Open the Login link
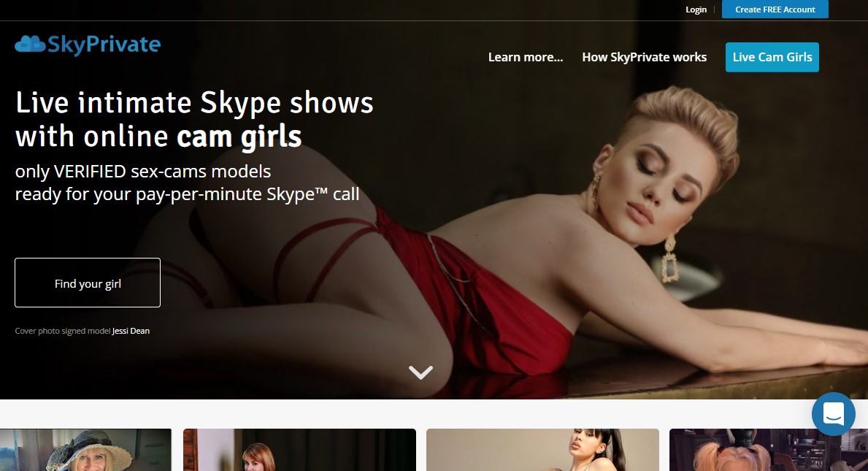This screenshot has height=471, width=868. (696, 9)
